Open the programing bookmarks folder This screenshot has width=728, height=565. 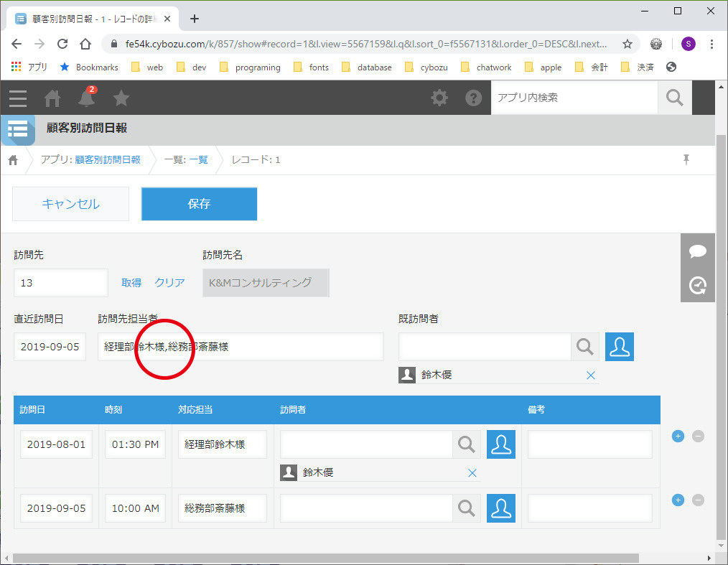point(250,67)
